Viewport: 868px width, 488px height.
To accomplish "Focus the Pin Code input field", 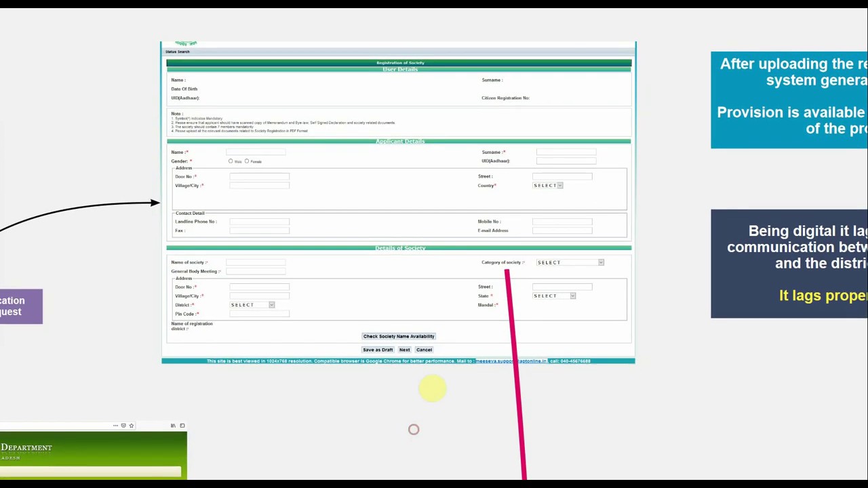I will [260, 314].
